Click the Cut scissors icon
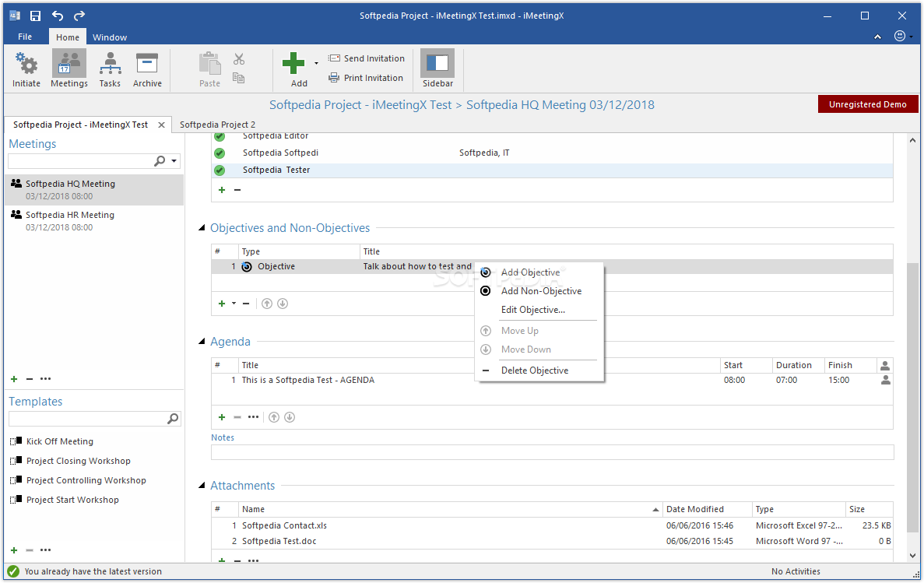 pos(239,59)
